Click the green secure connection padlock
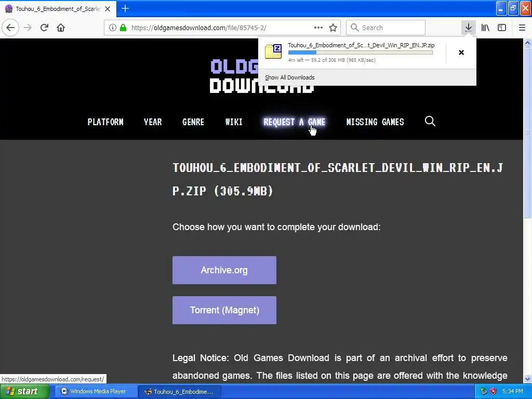 pyautogui.click(x=123, y=28)
